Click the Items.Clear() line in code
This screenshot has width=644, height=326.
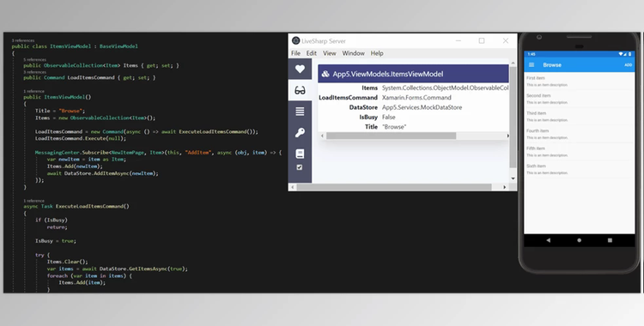(x=67, y=262)
